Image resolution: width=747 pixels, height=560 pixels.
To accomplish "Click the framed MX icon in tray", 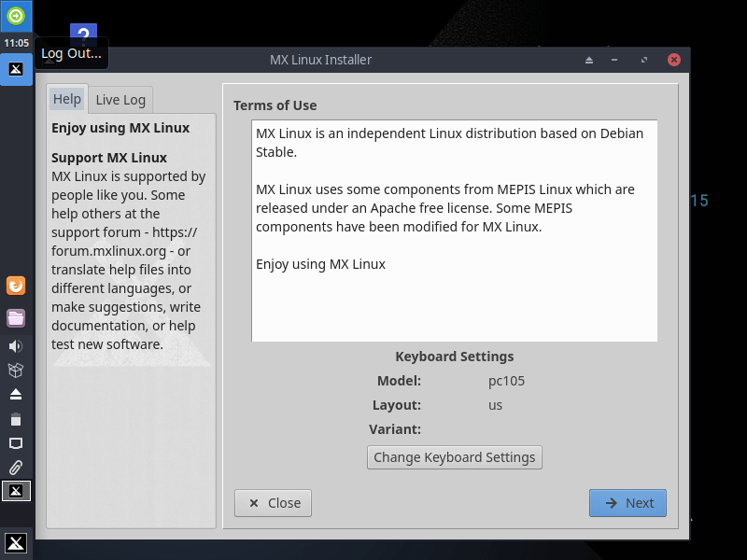I will 16,491.
